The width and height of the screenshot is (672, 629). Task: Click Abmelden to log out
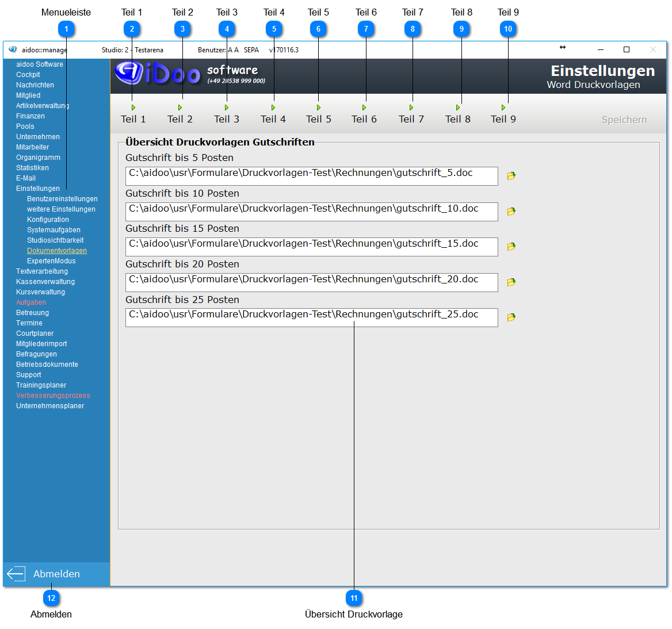(x=56, y=574)
